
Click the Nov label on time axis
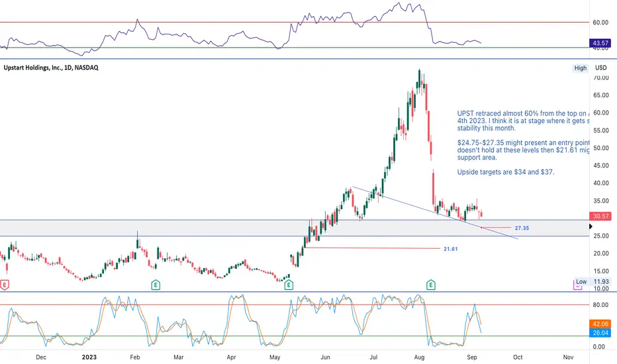(568, 357)
